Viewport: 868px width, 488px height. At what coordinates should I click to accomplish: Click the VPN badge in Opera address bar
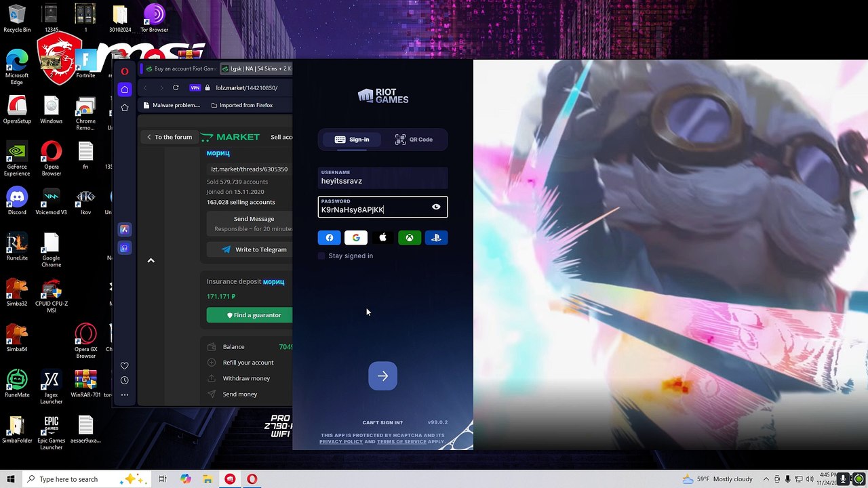(195, 87)
